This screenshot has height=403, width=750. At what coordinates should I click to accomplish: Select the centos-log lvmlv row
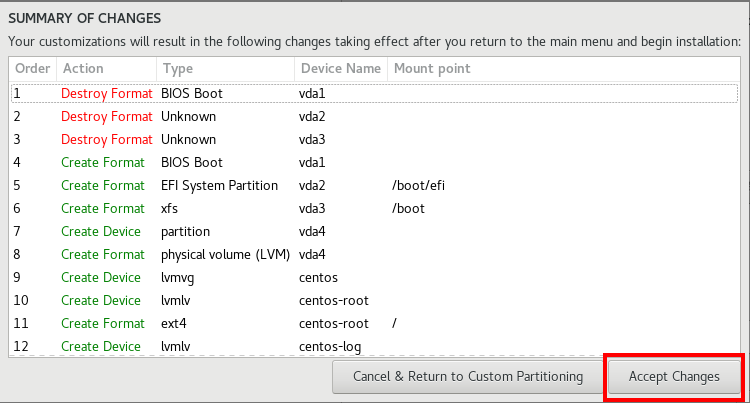coord(374,346)
